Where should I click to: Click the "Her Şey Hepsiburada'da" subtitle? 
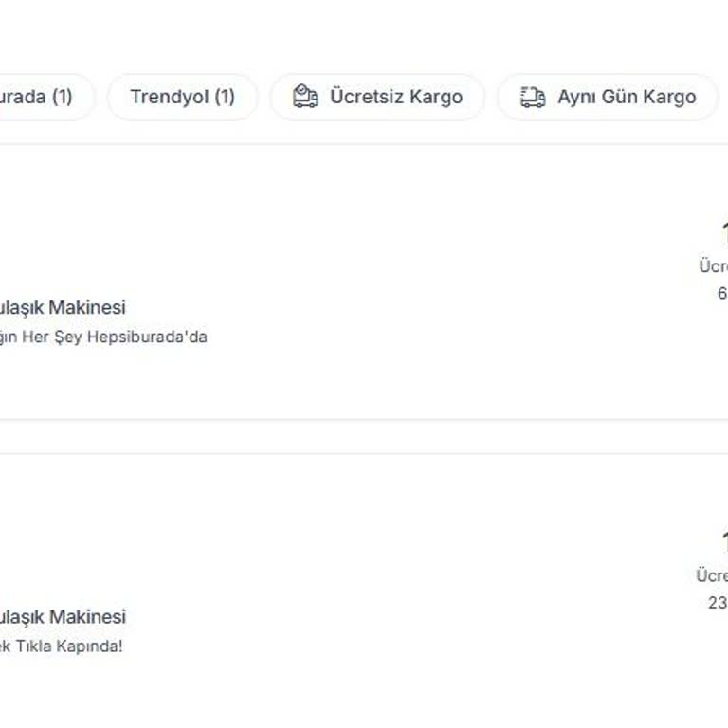(102, 337)
